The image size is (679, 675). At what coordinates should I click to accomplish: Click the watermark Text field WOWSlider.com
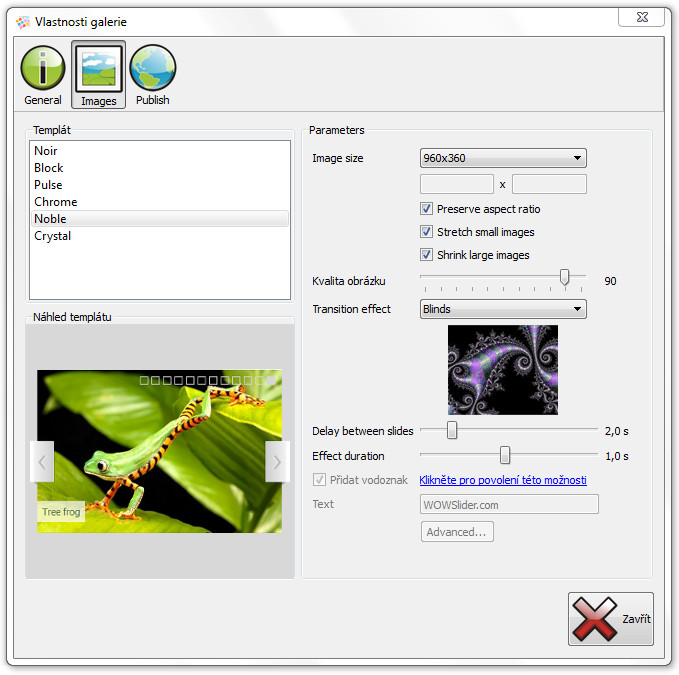pos(509,504)
